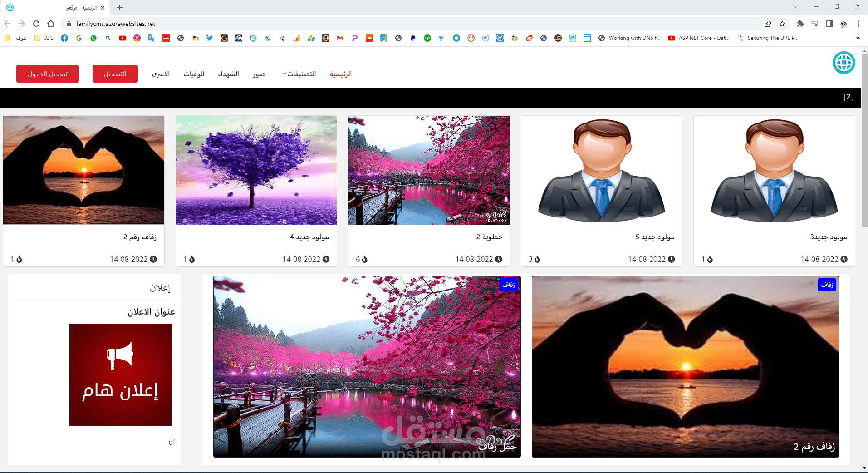
Task: Open the زفاف رقم 2 card title
Action: (140, 236)
